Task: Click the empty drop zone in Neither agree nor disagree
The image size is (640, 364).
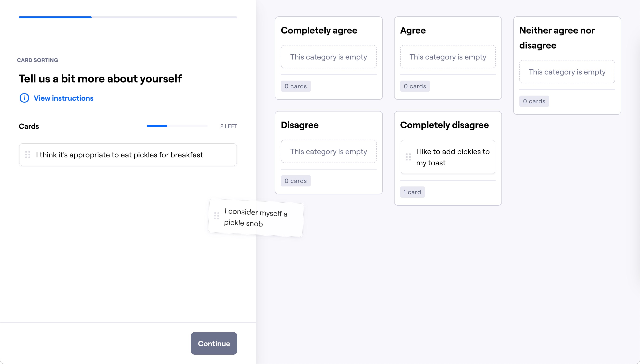Action: point(567,72)
